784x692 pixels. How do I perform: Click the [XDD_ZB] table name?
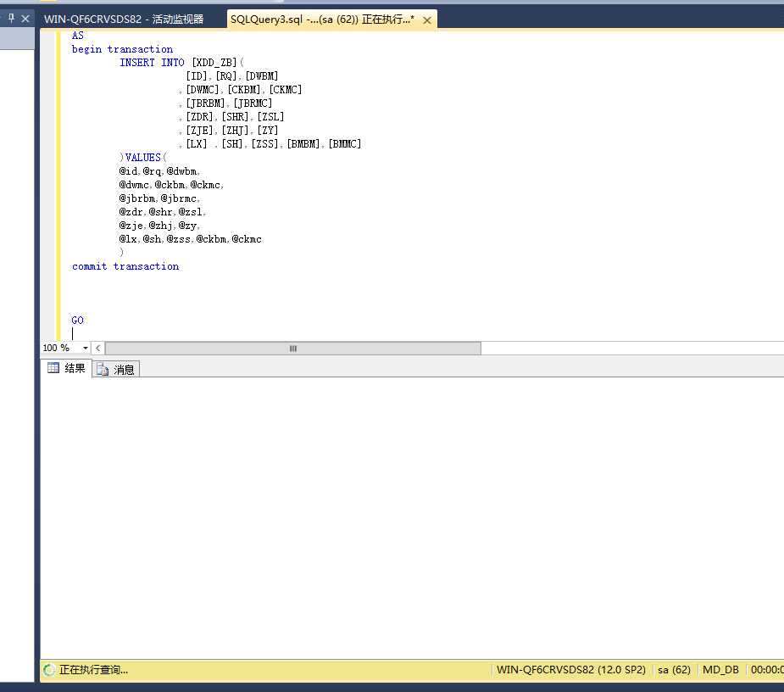(214, 63)
